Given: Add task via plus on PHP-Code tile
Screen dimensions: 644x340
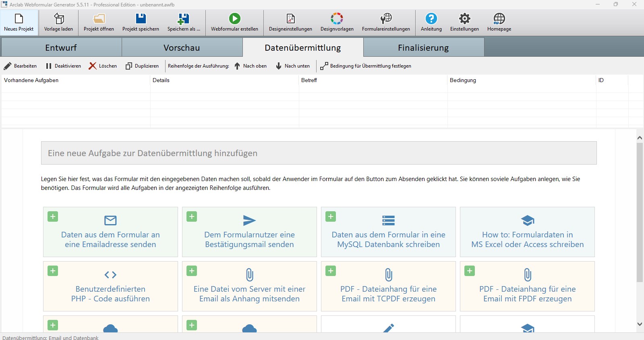Looking at the screenshot, I should [x=53, y=271].
